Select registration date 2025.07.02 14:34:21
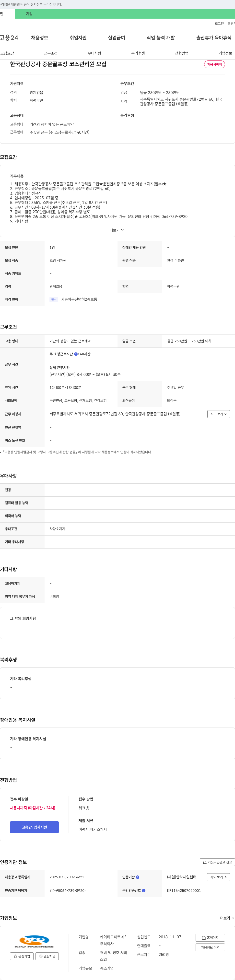This screenshot has width=235, height=980. [x=67, y=877]
